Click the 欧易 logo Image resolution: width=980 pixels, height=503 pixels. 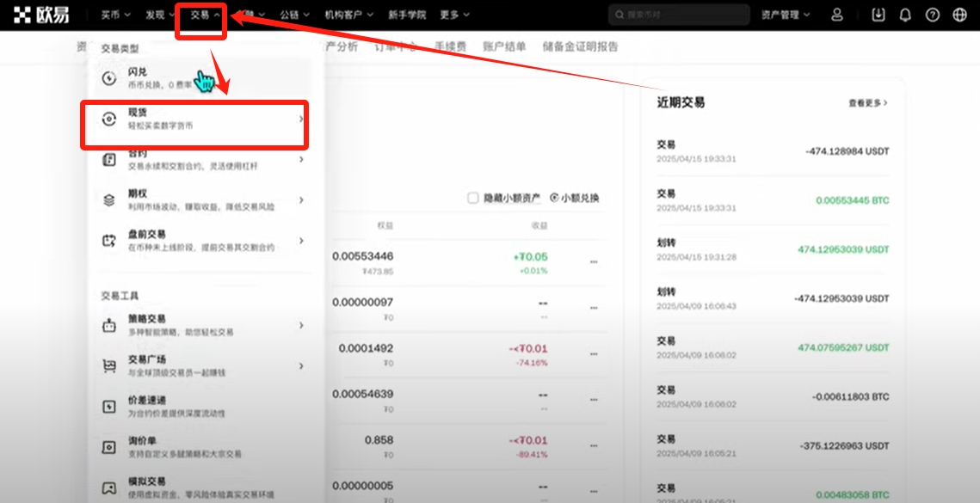tap(42, 15)
